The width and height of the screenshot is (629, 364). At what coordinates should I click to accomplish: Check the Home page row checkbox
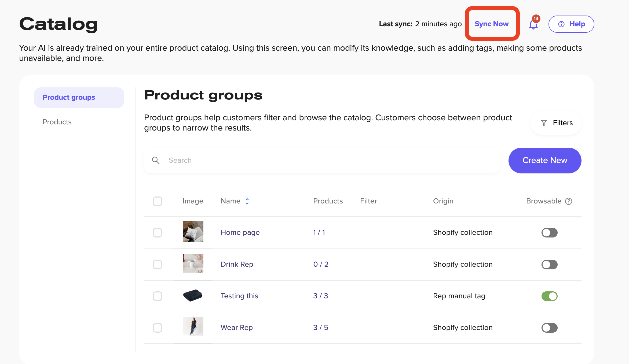[158, 233]
